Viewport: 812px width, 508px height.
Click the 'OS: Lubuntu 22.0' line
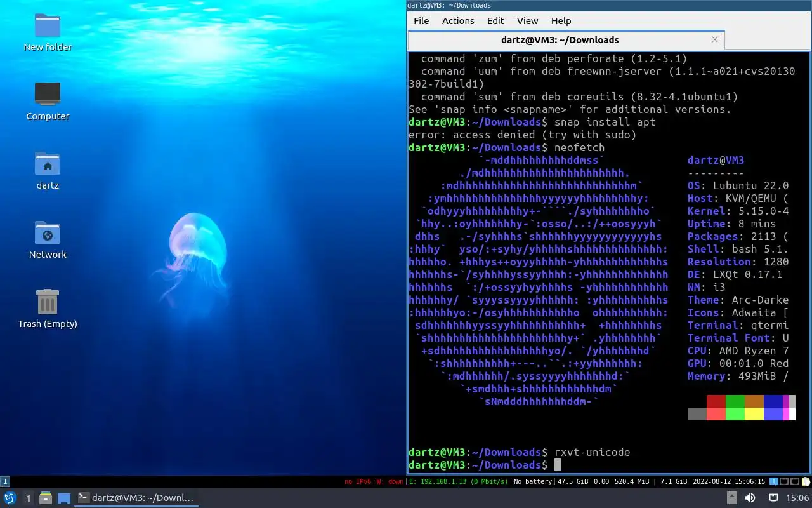click(x=738, y=185)
